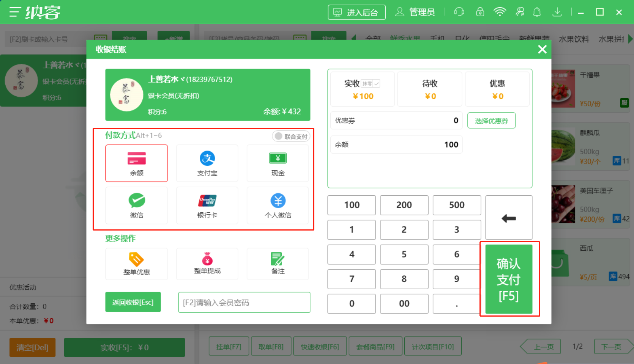This screenshot has width=634, height=364.
Task: Confirm payment with 确认支付[F5]
Action: [509, 279]
